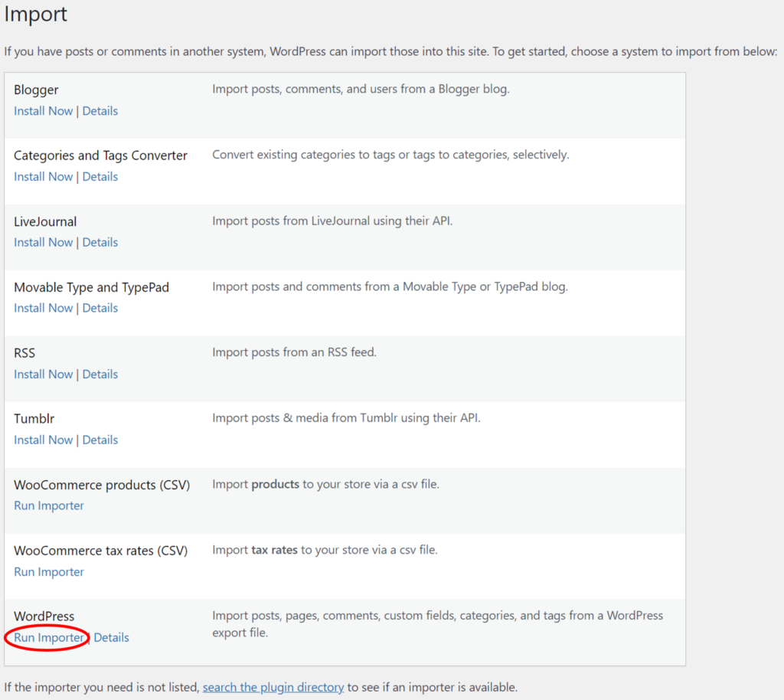Run Importer for WooCommerce tax rates (CSV)
The image size is (784, 700).
[48, 571]
